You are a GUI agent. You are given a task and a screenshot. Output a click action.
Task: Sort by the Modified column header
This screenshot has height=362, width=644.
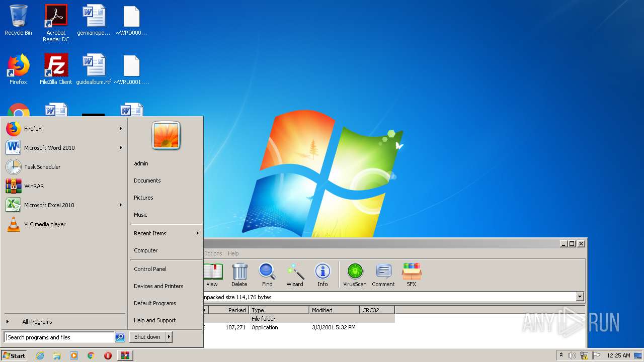click(x=334, y=310)
